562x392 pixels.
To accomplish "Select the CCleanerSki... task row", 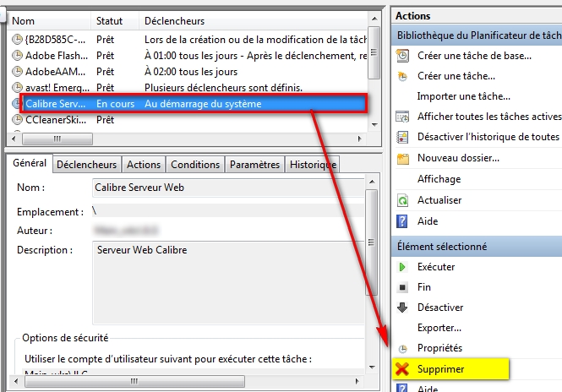I will coord(188,120).
